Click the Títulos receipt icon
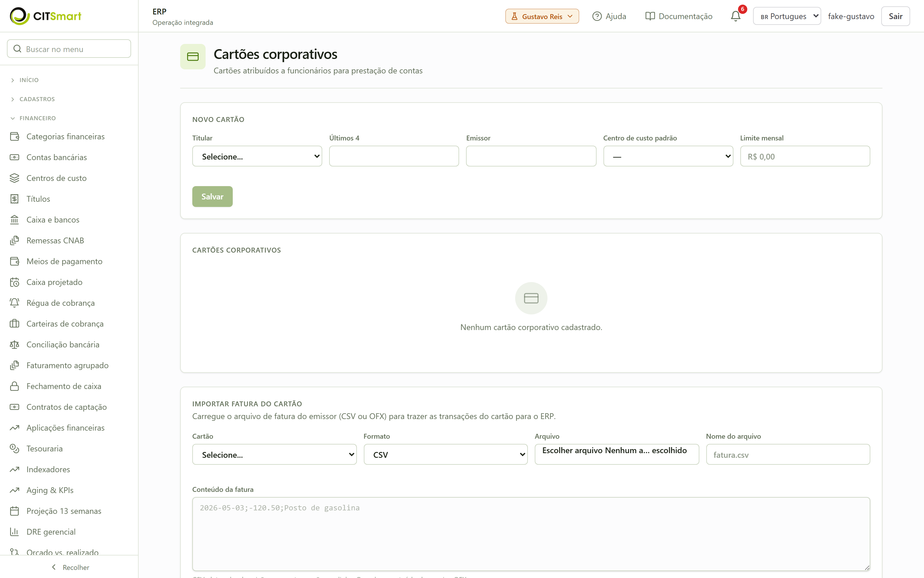Viewport: 924px width, 578px height. (14, 199)
